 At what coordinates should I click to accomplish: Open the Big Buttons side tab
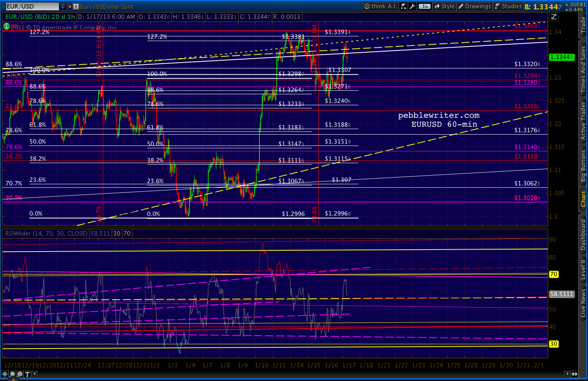[x=583, y=166]
